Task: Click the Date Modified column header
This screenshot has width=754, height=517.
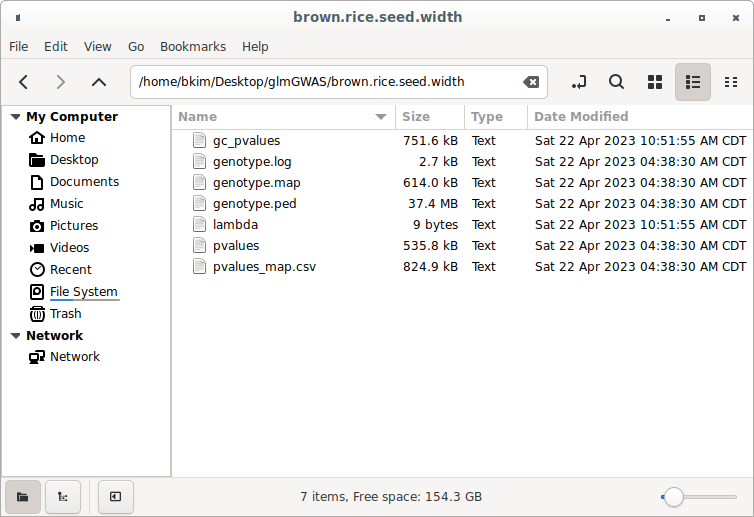Action: (x=581, y=117)
